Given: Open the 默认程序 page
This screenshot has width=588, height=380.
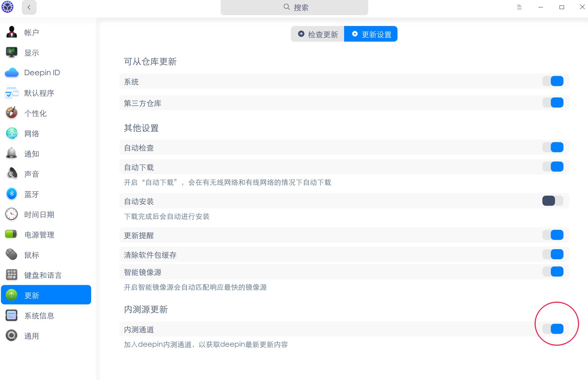Looking at the screenshot, I should 46,93.
